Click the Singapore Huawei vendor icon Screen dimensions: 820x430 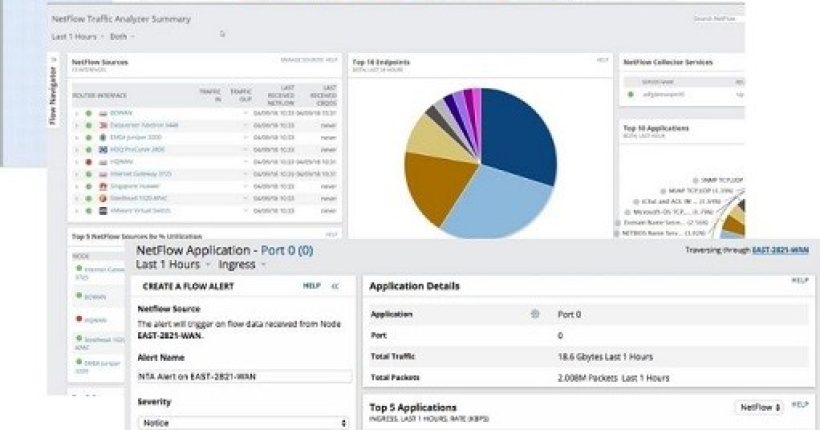coord(103,186)
